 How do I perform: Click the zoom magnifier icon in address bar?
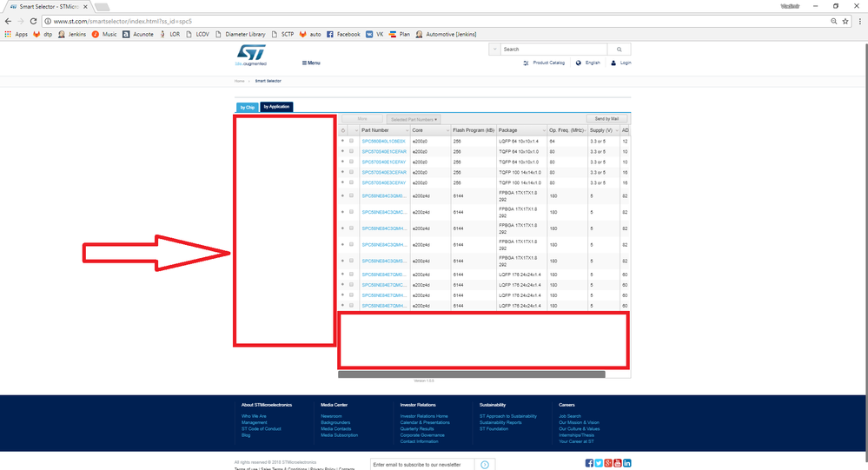(x=833, y=21)
